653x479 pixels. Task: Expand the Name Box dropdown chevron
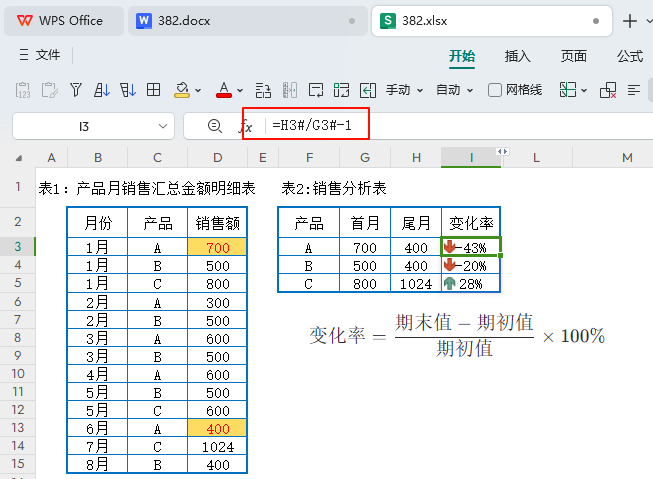click(163, 126)
